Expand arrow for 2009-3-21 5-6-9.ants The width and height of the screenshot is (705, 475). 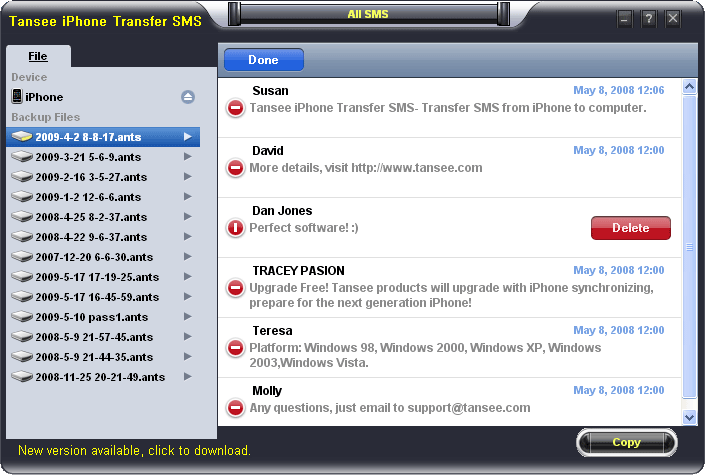coord(188,157)
